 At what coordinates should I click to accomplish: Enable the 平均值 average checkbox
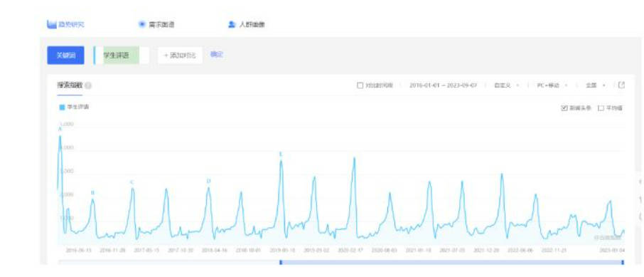pos(601,108)
